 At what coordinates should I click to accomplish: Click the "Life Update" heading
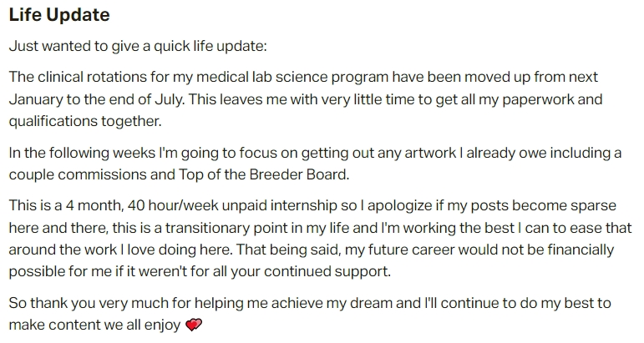58,16
